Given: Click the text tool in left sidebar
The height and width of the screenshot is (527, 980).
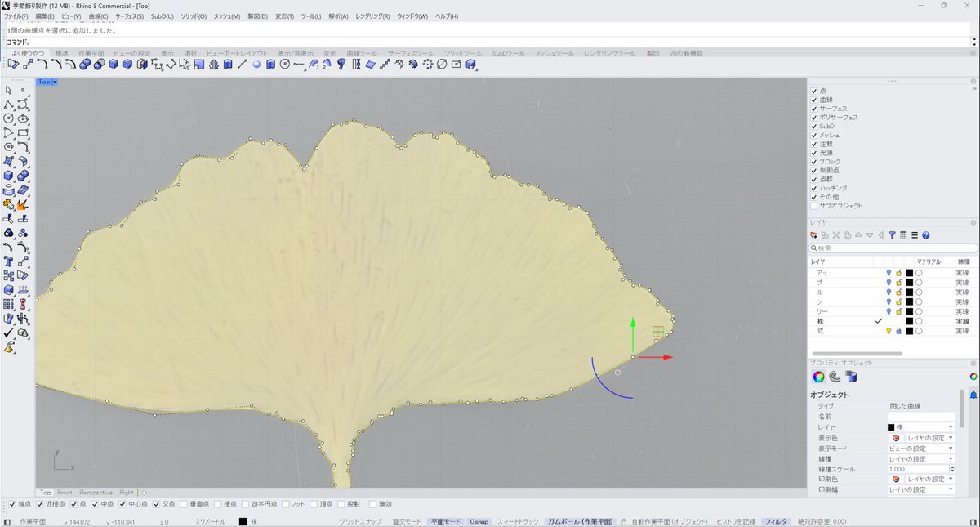Looking at the screenshot, I should pos(9,261).
